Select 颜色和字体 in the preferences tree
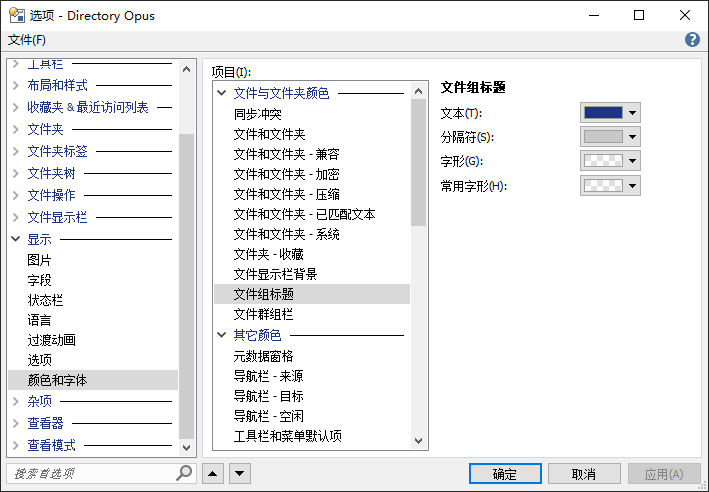Viewport: 709px width, 492px height. pyautogui.click(x=93, y=380)
